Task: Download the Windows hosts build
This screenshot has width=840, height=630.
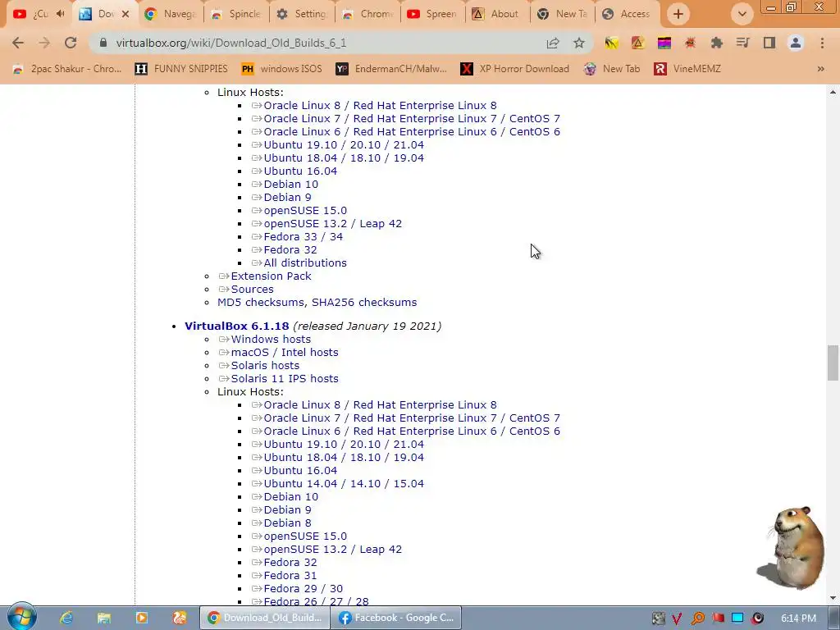Action: point(271,339)
